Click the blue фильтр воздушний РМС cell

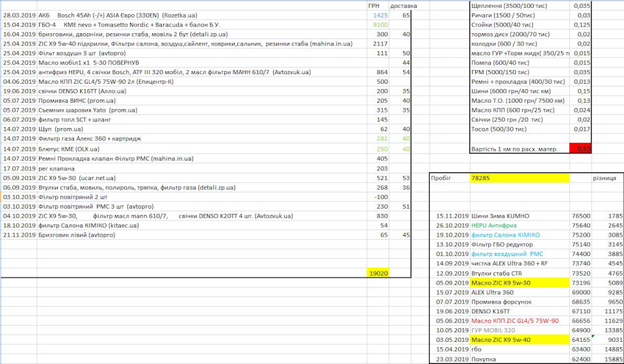(x=520, y=253)
